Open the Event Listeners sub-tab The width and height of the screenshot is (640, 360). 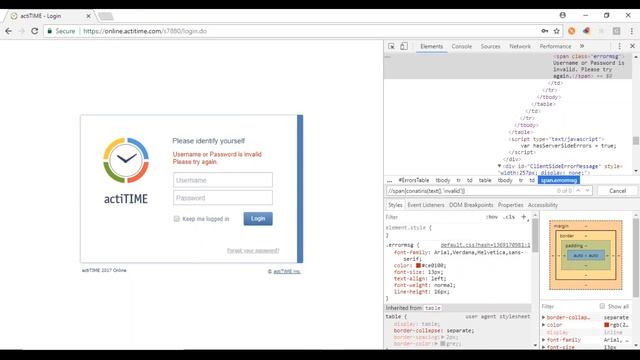point(426,205)
